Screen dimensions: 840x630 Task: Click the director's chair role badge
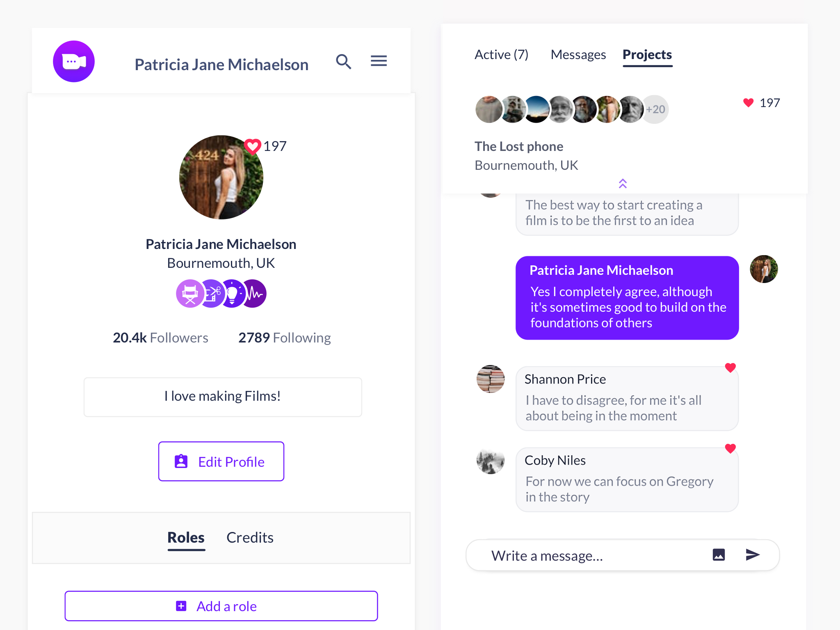click(x=190, y=294)
